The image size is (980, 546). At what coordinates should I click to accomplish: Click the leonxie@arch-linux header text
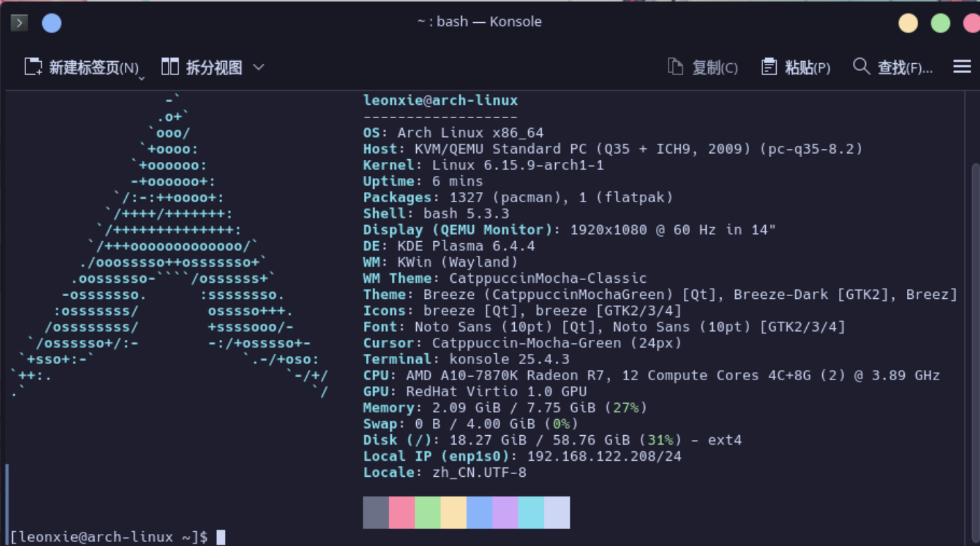click(x=440, y=100)
